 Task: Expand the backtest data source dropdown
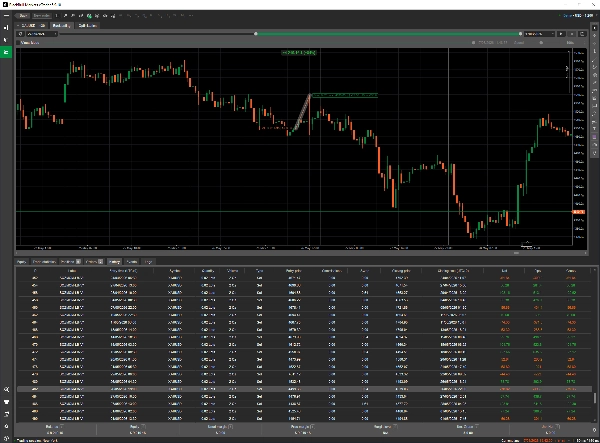[x=41, y=34]
